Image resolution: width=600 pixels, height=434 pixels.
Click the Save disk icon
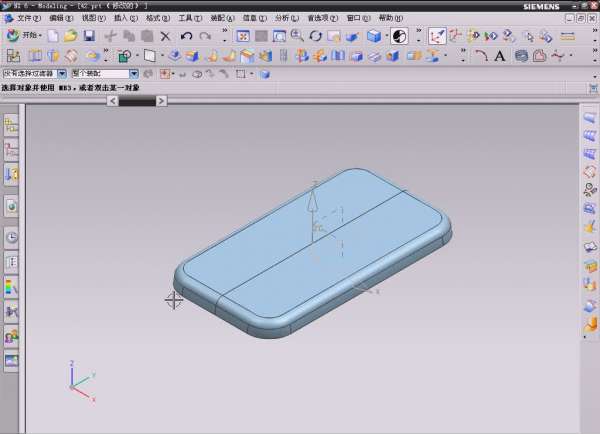click(x=90, y=36)
